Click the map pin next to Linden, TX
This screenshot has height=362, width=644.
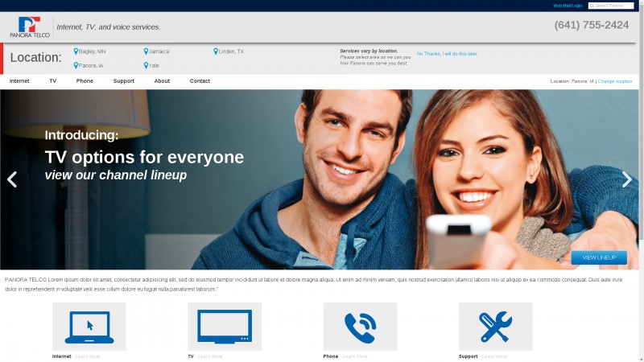216,51
